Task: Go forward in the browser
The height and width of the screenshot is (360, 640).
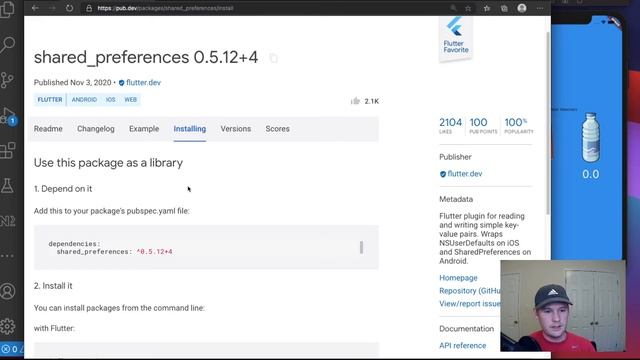Action: pyautogui.click(x=52, y=8)
